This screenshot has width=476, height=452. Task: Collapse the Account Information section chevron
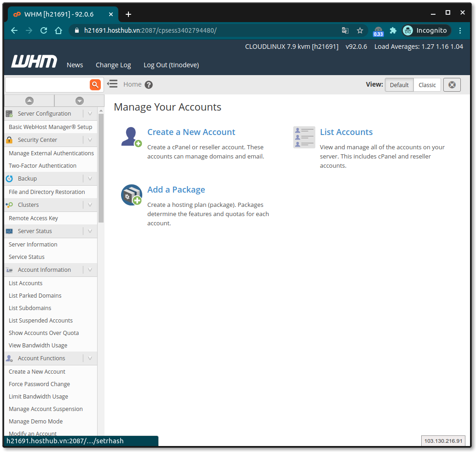tap(90, 270)
